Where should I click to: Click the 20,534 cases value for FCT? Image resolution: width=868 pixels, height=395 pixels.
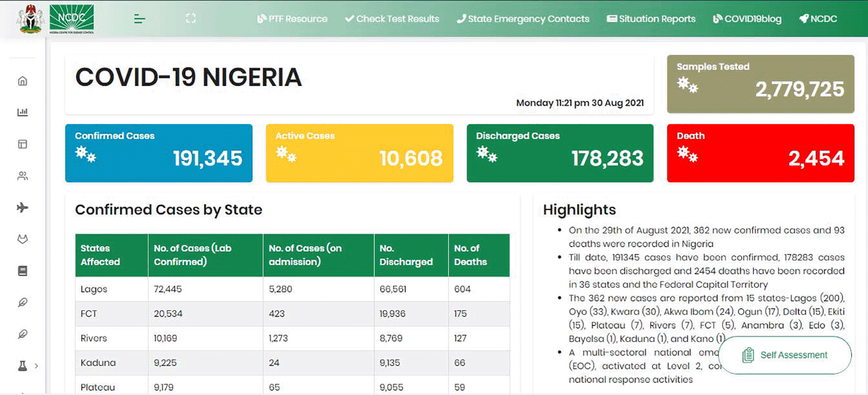tap(168, 314)
